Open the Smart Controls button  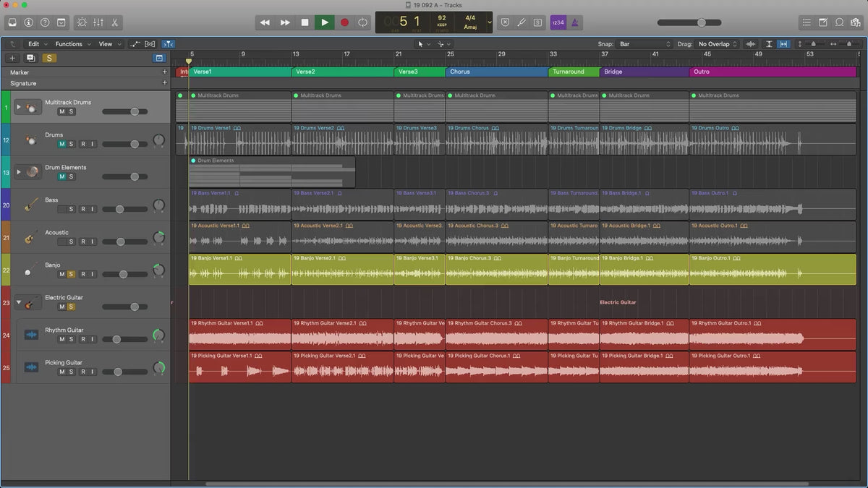tap(80, 22)
